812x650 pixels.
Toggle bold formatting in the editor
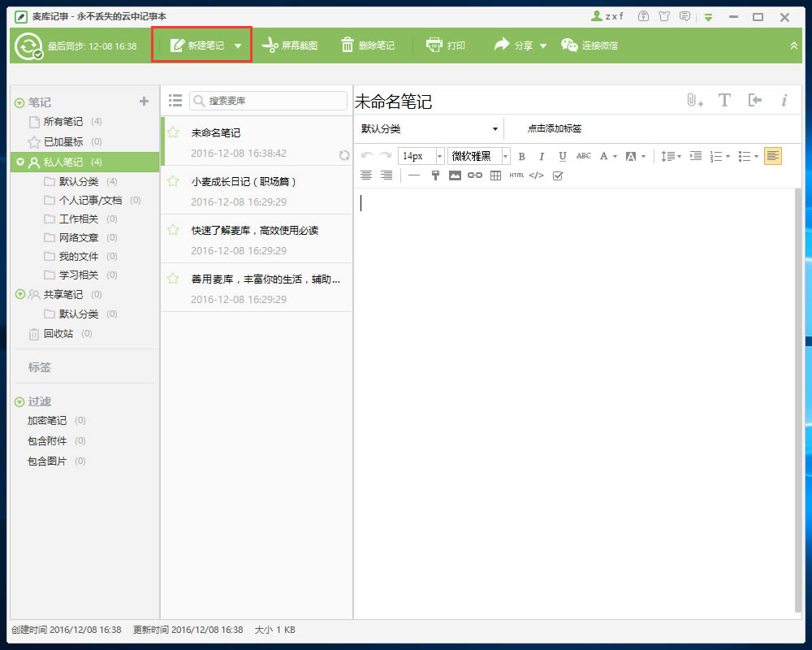tap(521, 156)
